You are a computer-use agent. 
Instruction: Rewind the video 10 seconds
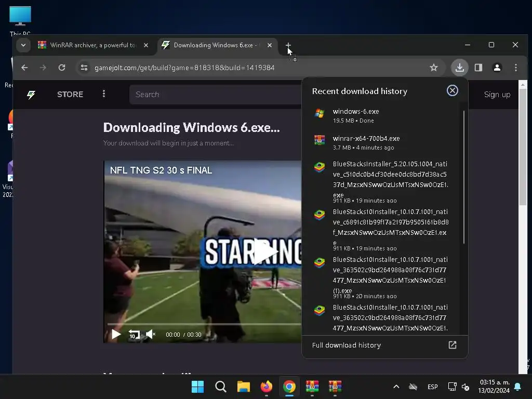click(x=134, y=335)
